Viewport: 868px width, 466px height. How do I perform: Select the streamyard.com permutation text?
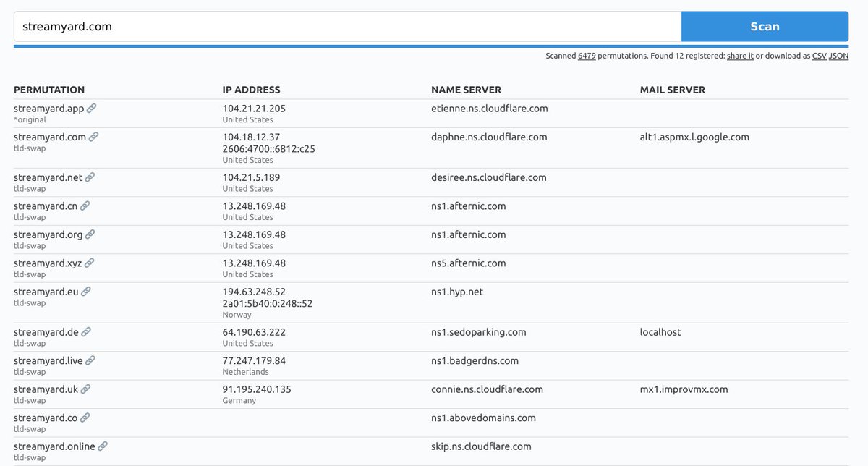[x=50, y=137]
